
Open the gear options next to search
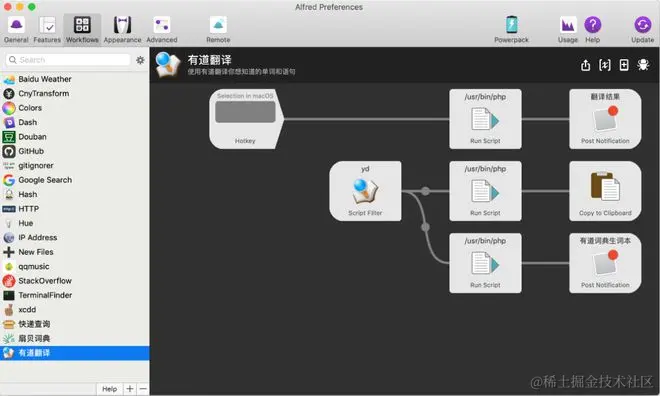point(140,60)
